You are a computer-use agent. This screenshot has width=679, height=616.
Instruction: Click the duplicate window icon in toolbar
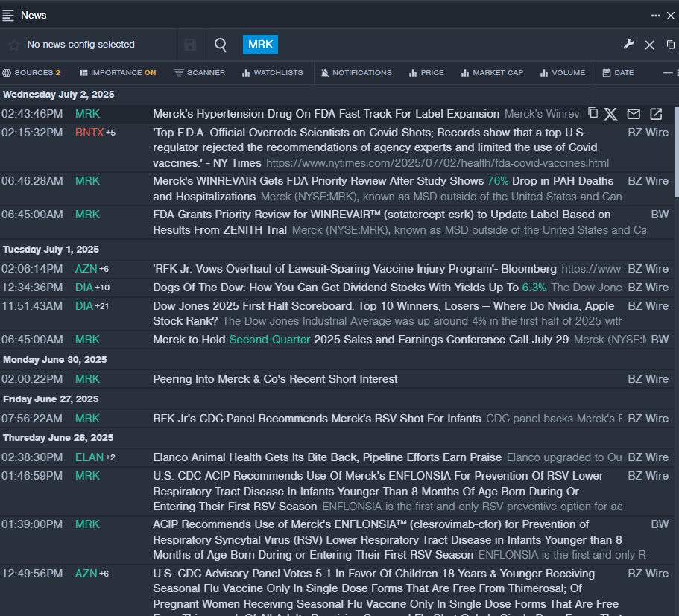tap(670, 45)
